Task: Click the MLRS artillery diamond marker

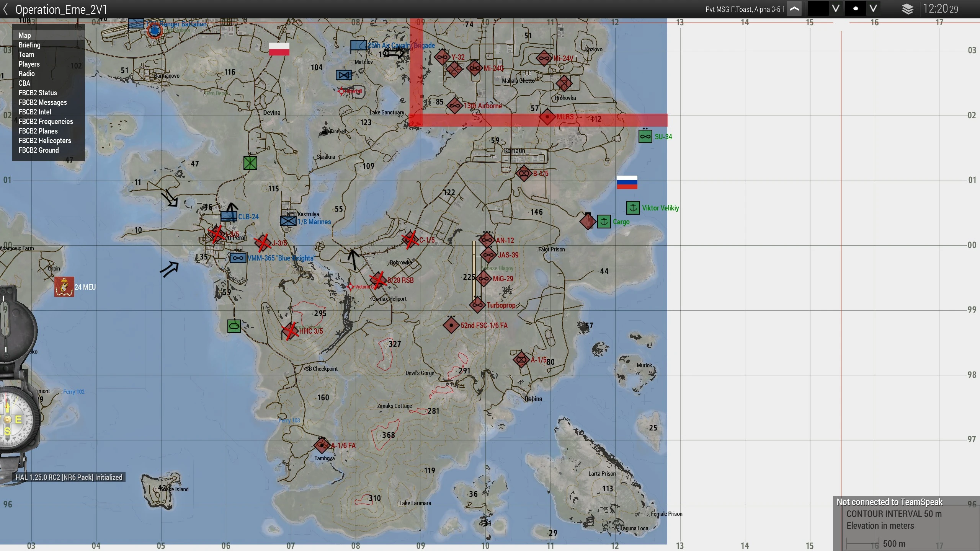Action: point(547,117)
